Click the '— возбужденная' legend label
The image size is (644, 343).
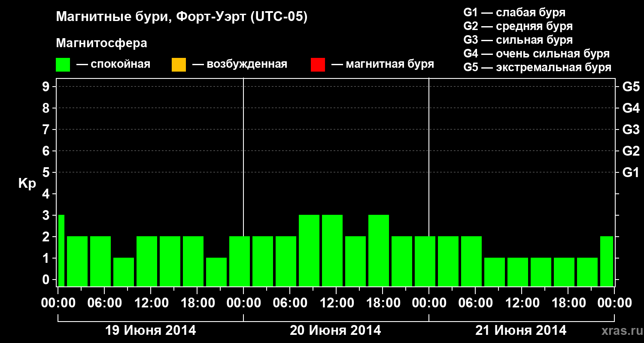coord(240,64)
